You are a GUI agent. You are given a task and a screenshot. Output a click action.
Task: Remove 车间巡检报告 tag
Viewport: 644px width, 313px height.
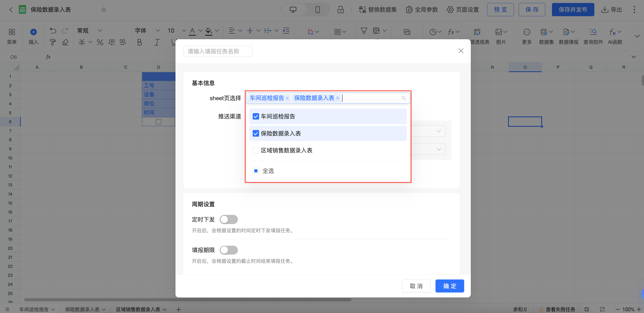[x=287, y=98]
